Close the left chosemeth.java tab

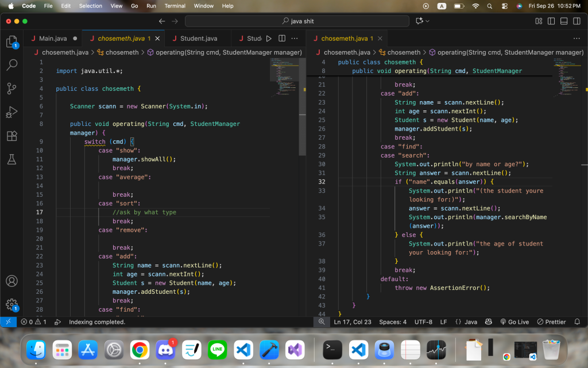click(157, 39)
